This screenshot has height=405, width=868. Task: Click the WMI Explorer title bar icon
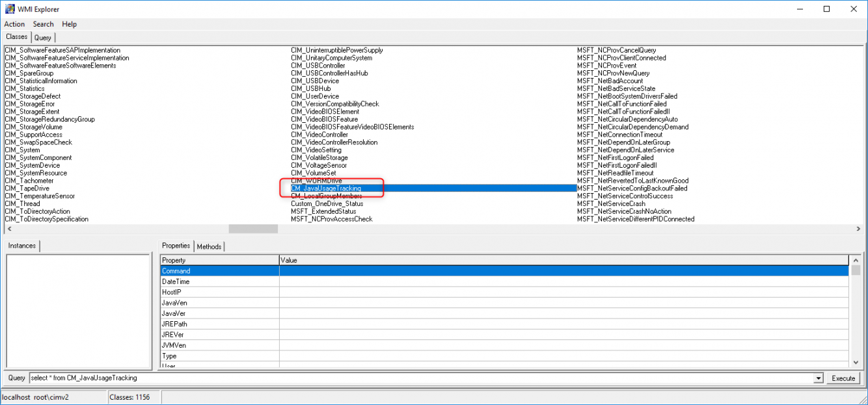(x=9, y=8)
